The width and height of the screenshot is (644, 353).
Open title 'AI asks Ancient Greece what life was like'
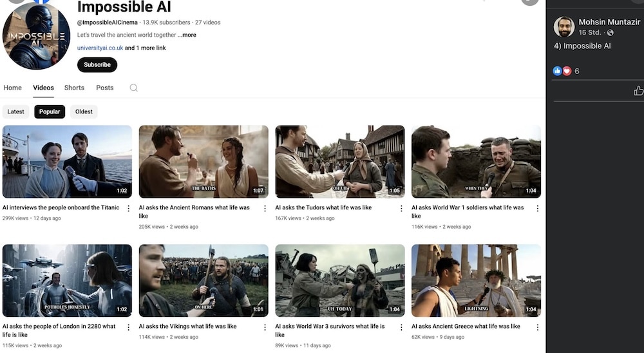(466, 327)
